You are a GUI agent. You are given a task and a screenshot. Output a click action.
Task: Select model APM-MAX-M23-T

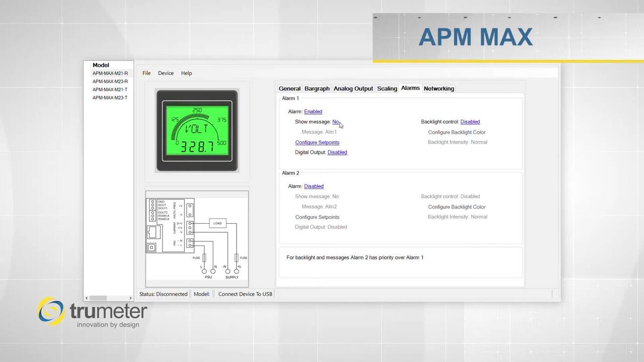pos(110,98)
